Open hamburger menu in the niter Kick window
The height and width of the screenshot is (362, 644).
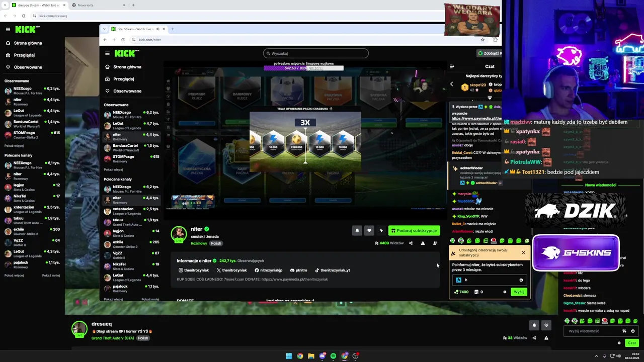tap(107, 53)
